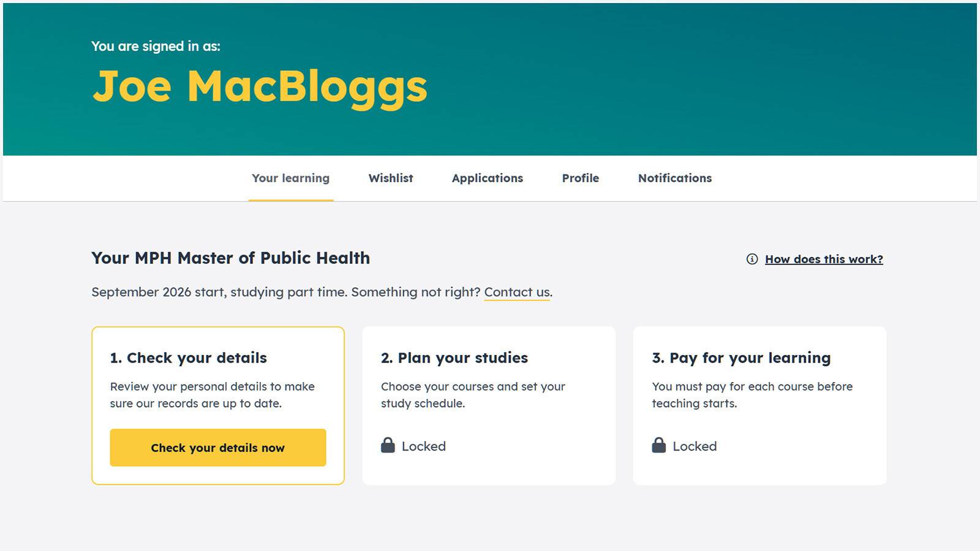Click the Locked label under Plan your studies
980x551 pixels.
click(424, 446)
